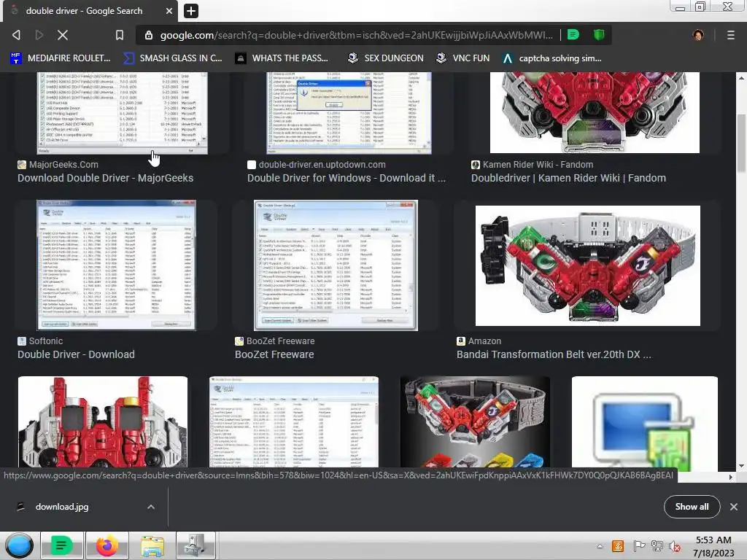Click the Amazon source favicon
747x560 pixels.
point(461,341)
